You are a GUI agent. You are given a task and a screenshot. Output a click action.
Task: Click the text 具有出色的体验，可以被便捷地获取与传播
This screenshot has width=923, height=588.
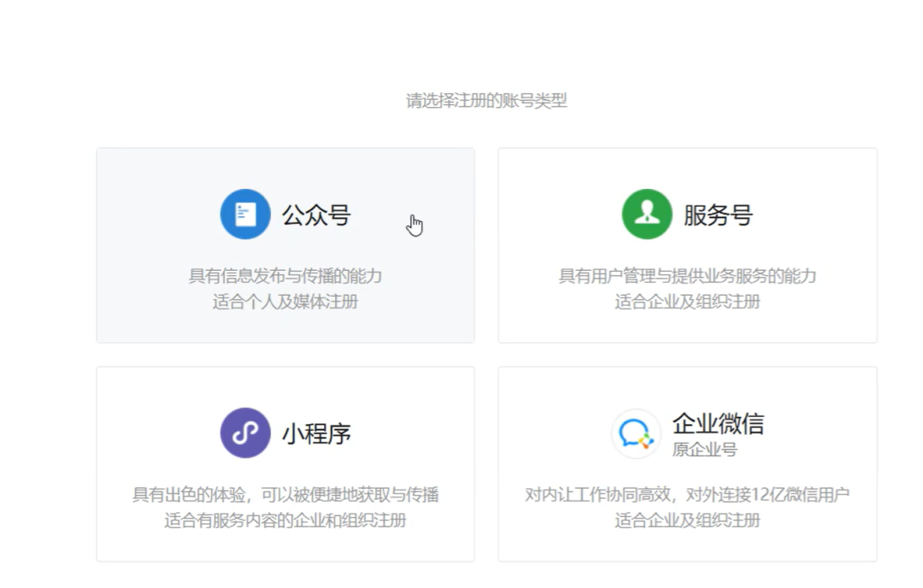pos(285,494)
